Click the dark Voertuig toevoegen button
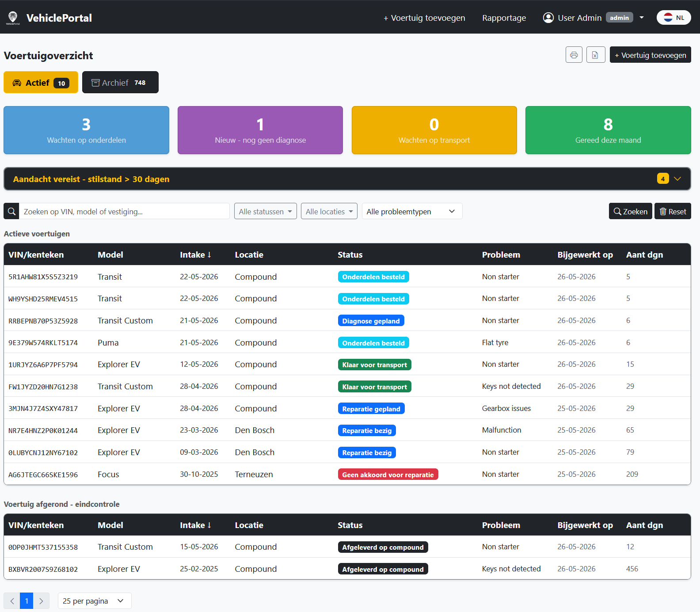The width and height of the screenshot is (700, 612). [651, 55]
